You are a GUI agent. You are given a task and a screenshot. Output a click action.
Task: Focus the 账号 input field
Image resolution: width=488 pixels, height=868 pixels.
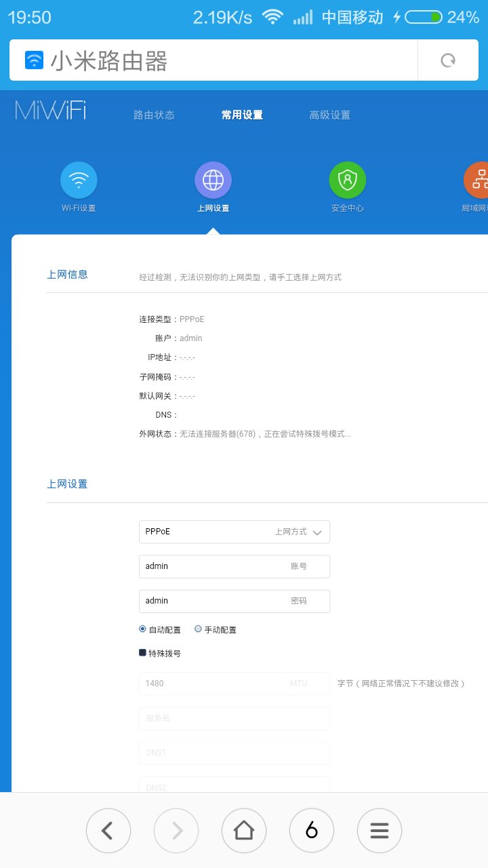[235, 566]
